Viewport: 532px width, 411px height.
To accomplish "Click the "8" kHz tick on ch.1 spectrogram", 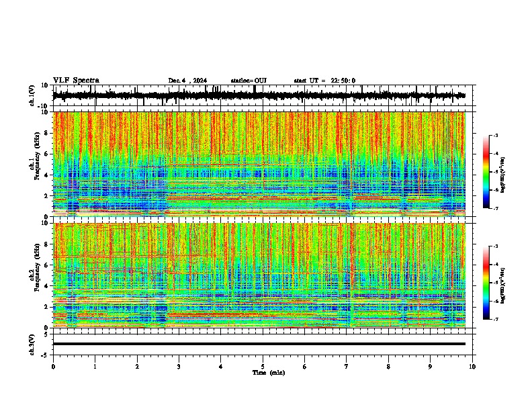I will (x=47, y=133).
